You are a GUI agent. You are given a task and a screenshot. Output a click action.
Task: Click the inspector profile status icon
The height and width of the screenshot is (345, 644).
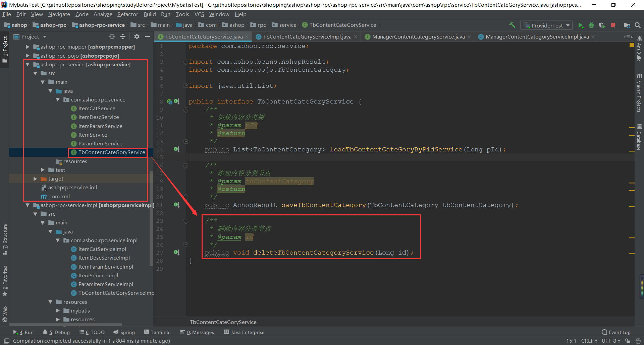pos(638,341)
